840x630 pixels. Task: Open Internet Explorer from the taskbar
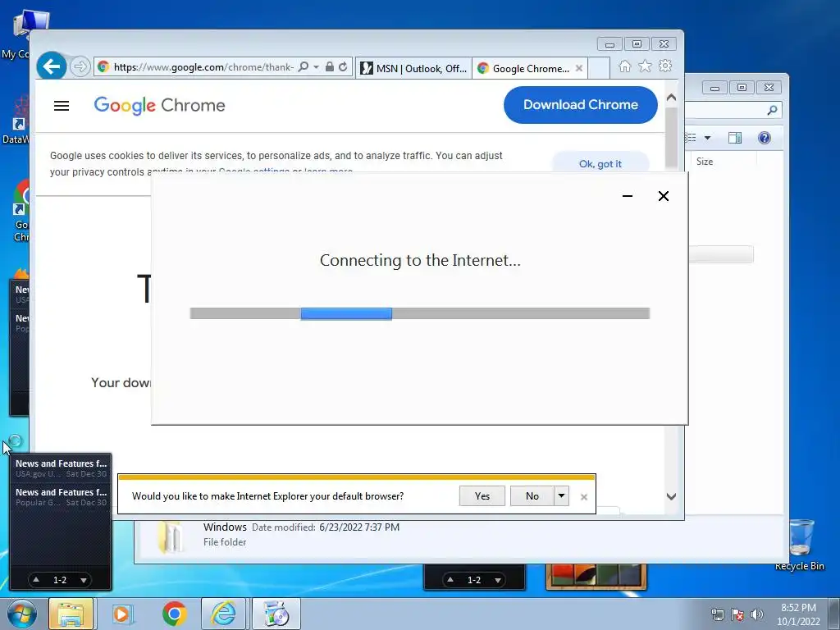pos(223,614)
